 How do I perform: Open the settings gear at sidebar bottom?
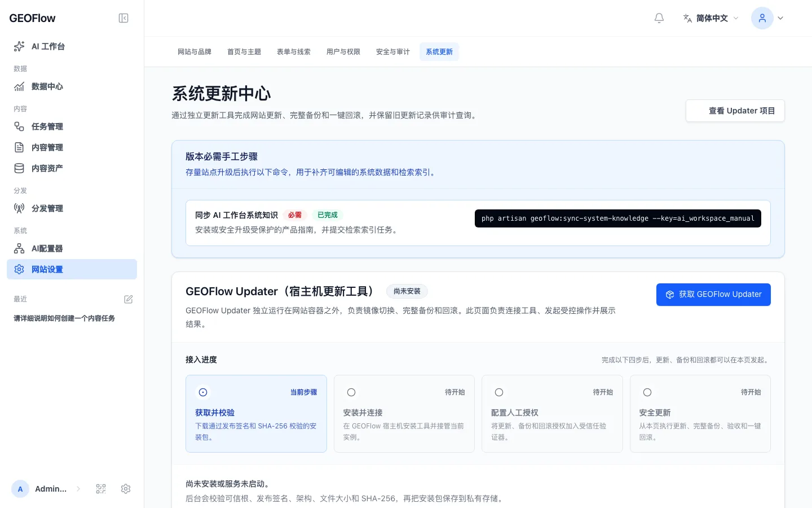coord(126,489)
